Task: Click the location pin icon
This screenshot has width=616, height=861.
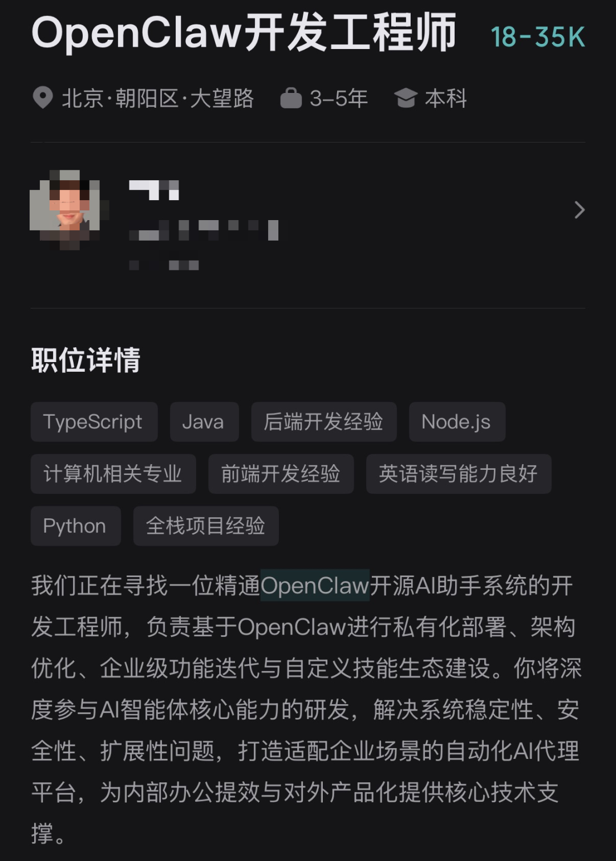Action: coord(43,98)
